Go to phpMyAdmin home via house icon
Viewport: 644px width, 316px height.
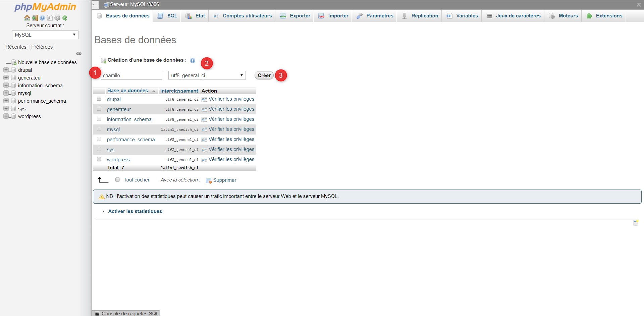click(x=27, y=18)
